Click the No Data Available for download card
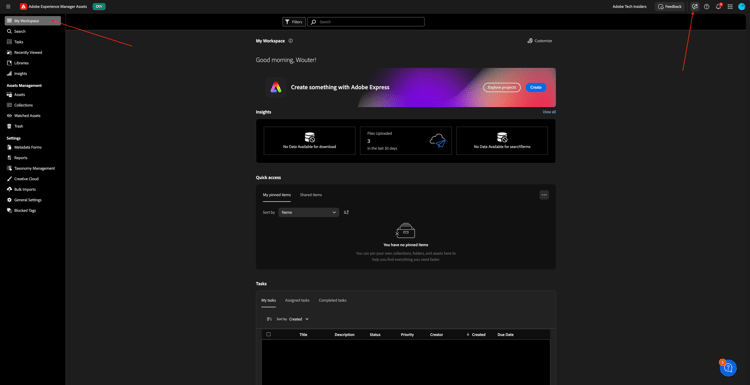750x385 pixels. pyautogui.click(x=309, y=141)
